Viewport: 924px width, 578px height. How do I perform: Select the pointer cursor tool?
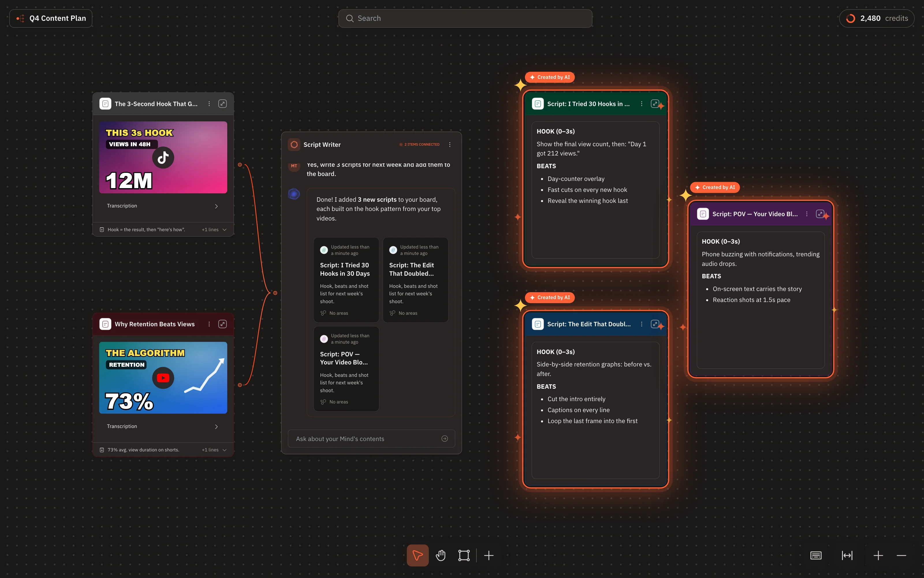point(417,555)
